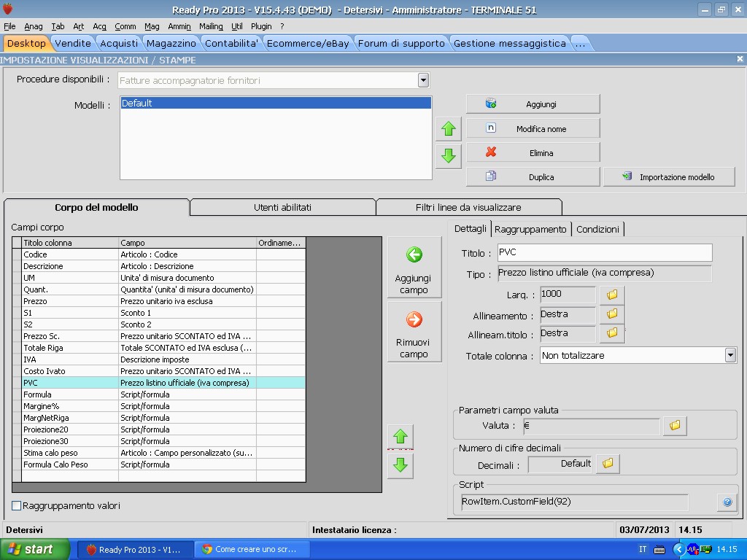Move selected field down in Campi corpo
The width and height of the screenshot is (747, 560).
tap(400, 465)
